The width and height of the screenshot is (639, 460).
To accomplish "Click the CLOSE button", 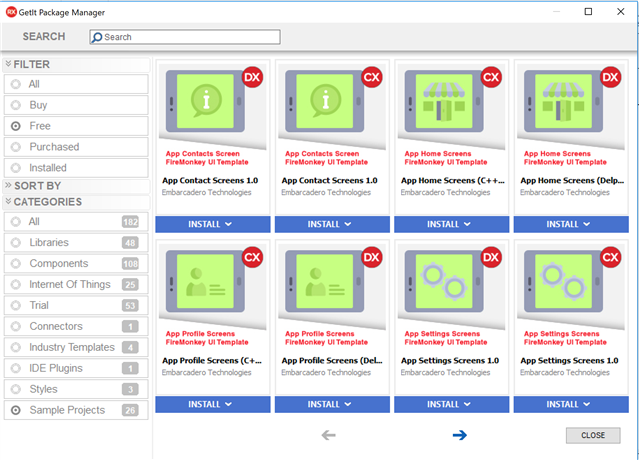I will click(x=593, y=435).
